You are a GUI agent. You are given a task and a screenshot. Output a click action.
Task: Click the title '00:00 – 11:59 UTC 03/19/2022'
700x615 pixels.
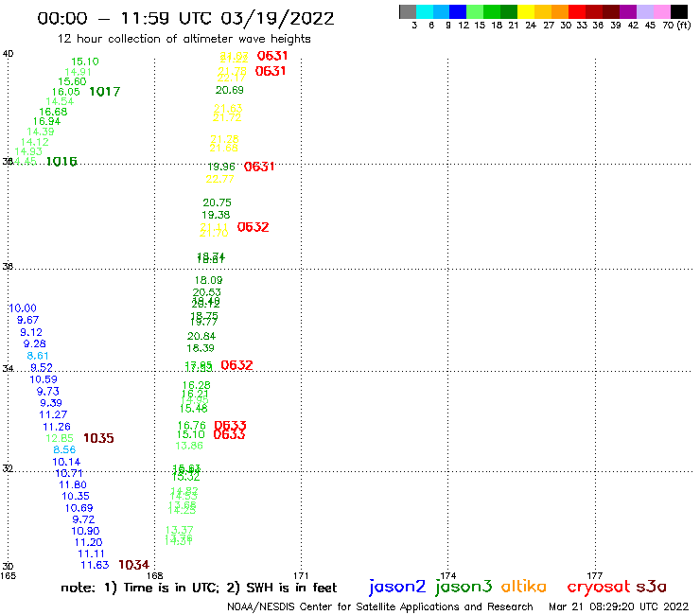[x=185, y=18]
